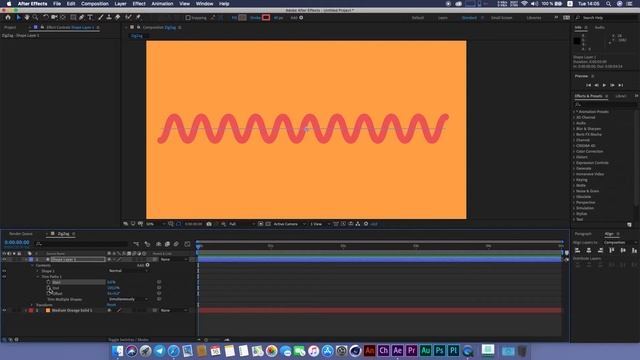Open the viewer resolution Full dropdown
This screenshot has width=640, height=360.
(241, 224)
